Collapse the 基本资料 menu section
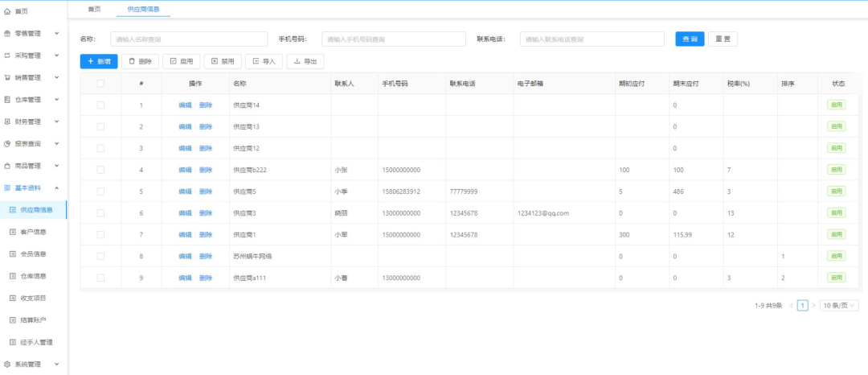The image size is (868, 375). coord(56,187)
